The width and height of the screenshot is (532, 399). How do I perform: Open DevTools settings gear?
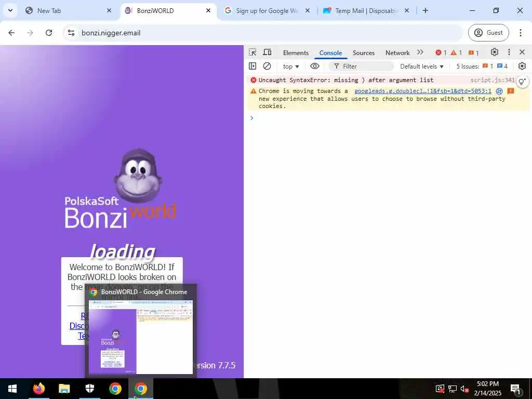pos(495,52)
